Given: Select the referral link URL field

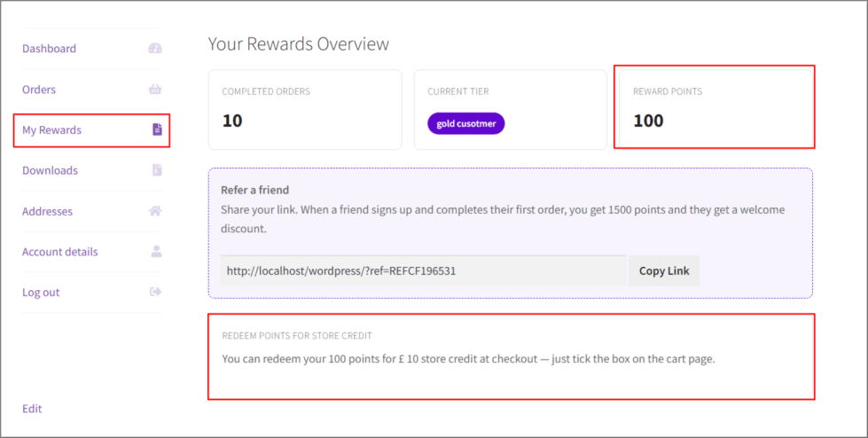Looking at the screenshot, I should point(424,270).
